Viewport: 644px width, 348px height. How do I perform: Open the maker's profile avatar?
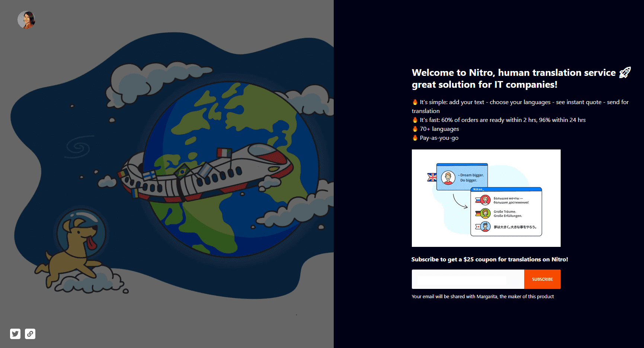click(26, 20)
